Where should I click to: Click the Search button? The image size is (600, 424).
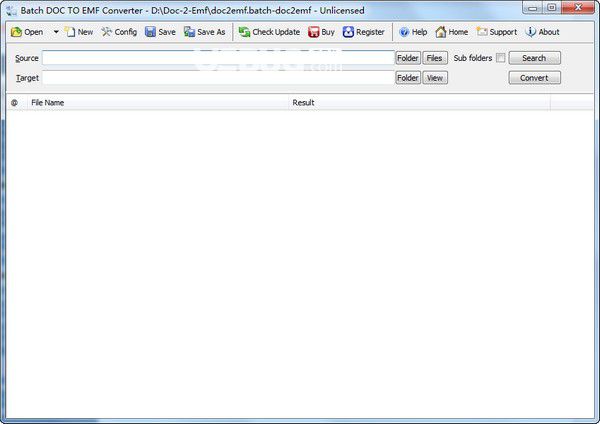[535, 58]
